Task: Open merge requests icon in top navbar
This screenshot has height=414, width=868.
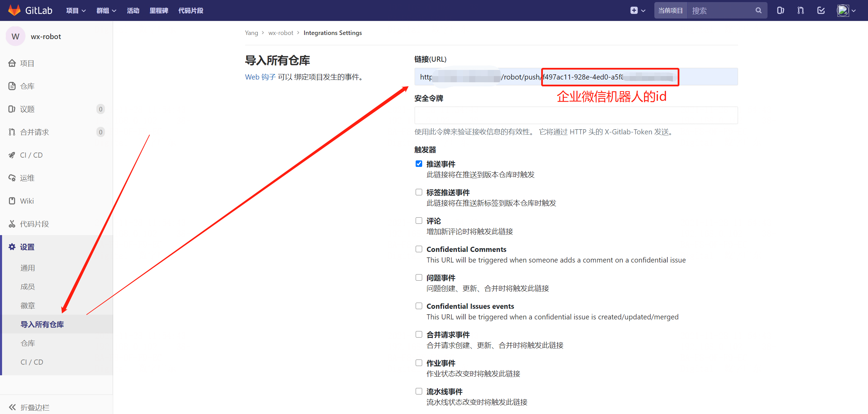Action: point(800,11)
